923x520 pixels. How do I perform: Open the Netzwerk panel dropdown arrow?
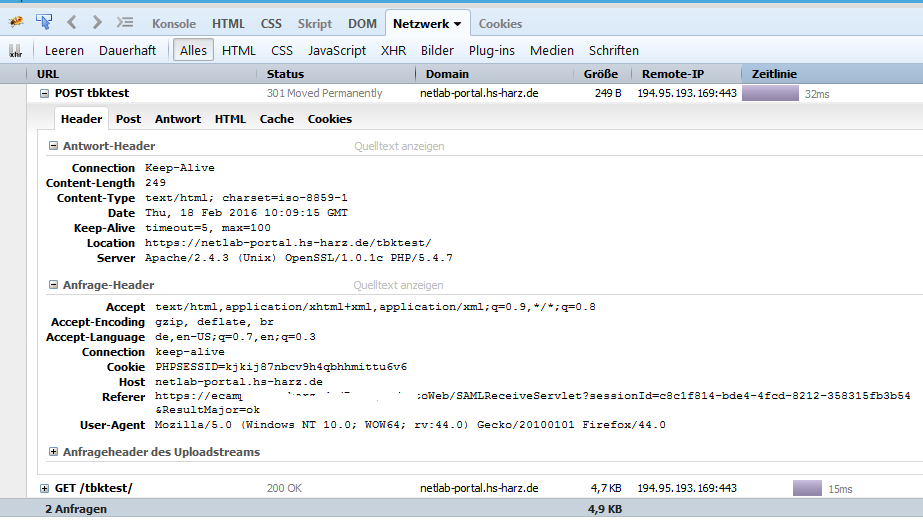click(x=457, y=23)
